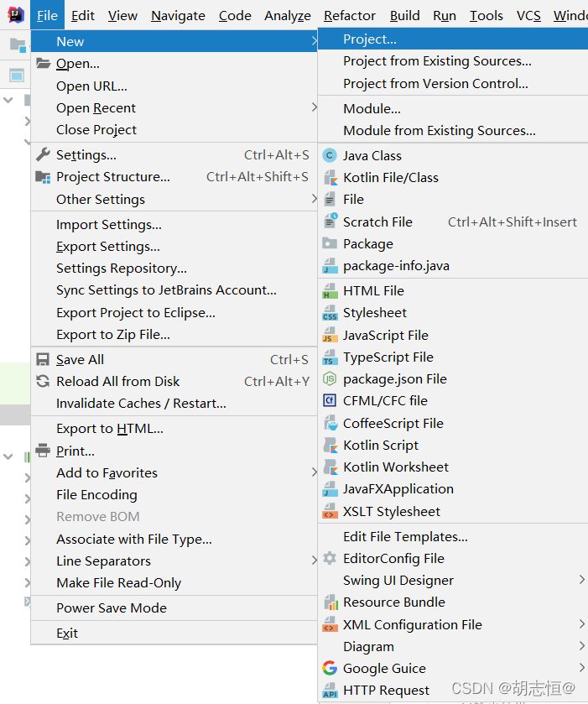Expand the Open Recent submenu arrow
The width and height of the screenshot is (588, 704).
click(315, 107)
